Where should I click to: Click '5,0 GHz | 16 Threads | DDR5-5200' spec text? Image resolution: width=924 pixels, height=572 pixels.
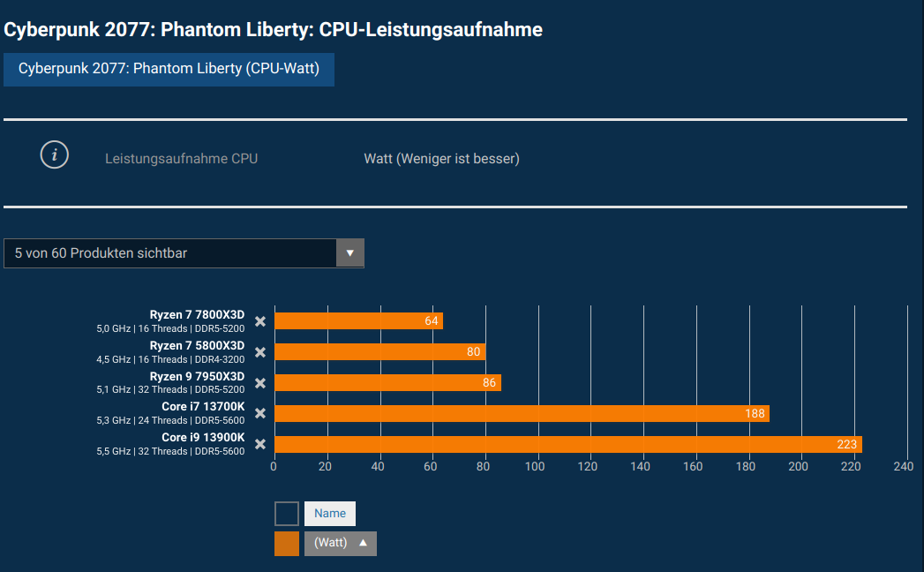click(170, 328)
